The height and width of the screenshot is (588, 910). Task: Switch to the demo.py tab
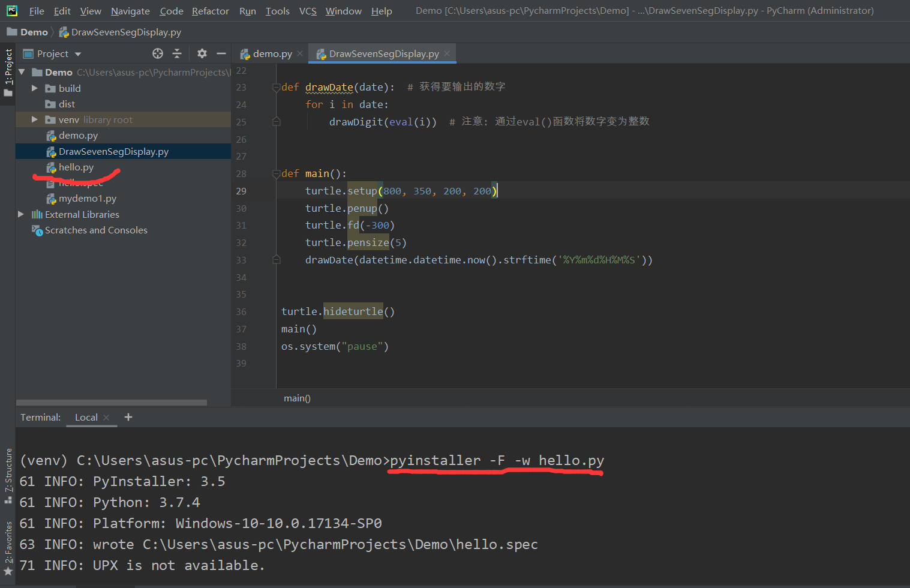[272, 53]
